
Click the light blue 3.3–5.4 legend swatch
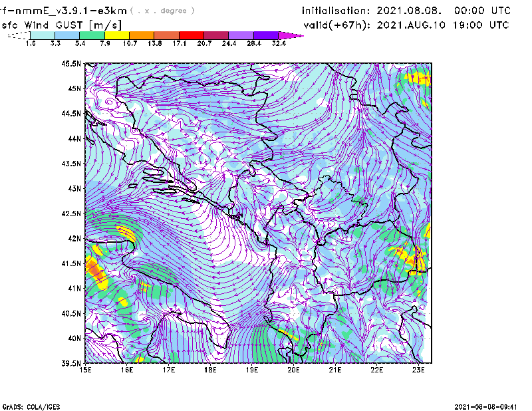tap(67, 35)
